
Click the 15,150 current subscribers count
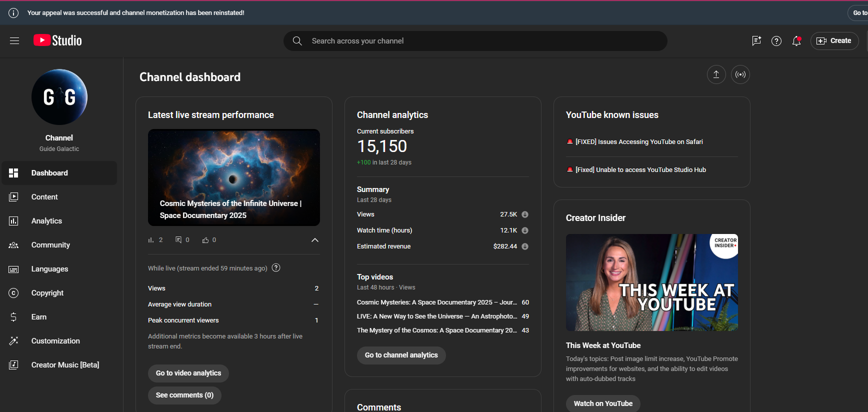(382, 146)
